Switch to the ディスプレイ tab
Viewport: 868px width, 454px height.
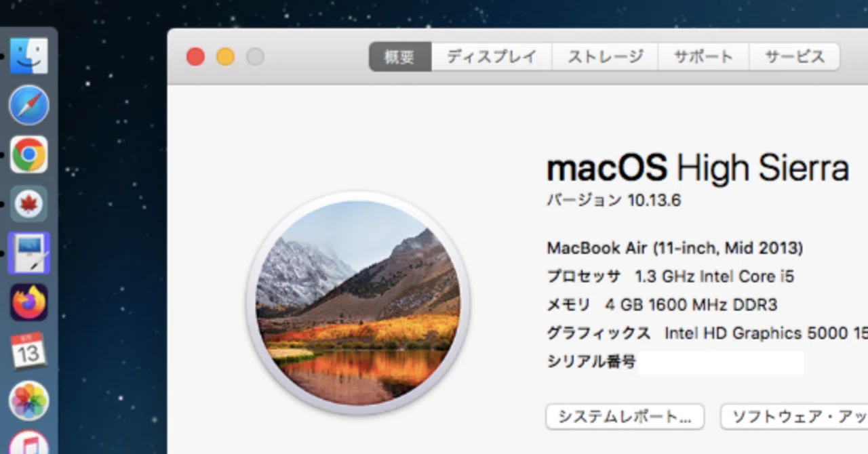492,57
